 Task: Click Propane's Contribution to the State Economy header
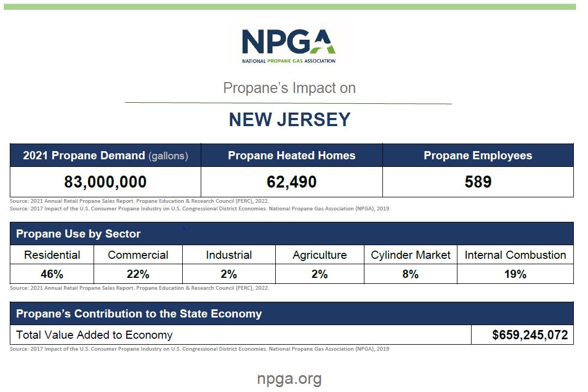(139, 314)
